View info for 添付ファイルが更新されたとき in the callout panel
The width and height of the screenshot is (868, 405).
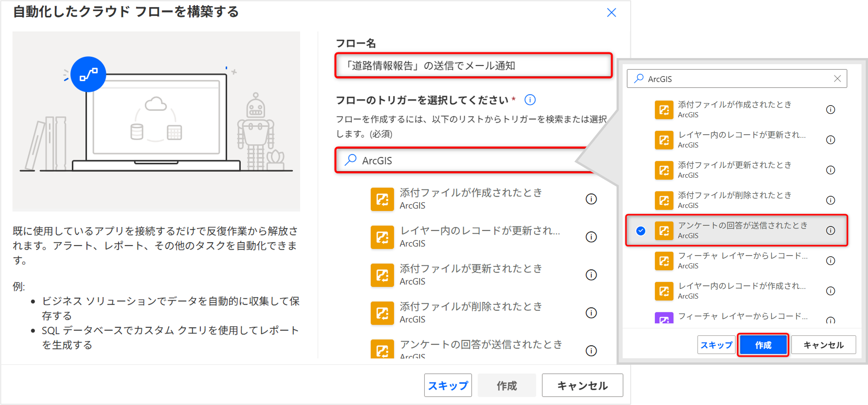coord(831,170)
